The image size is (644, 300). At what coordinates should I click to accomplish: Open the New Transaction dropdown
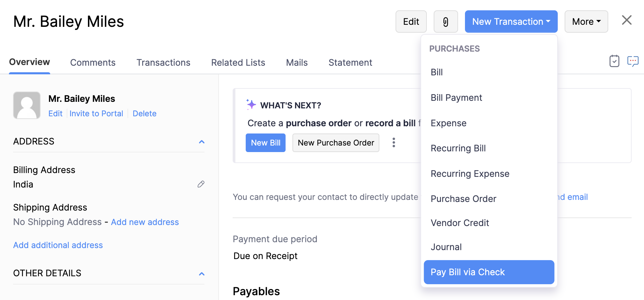click(511, 22)
